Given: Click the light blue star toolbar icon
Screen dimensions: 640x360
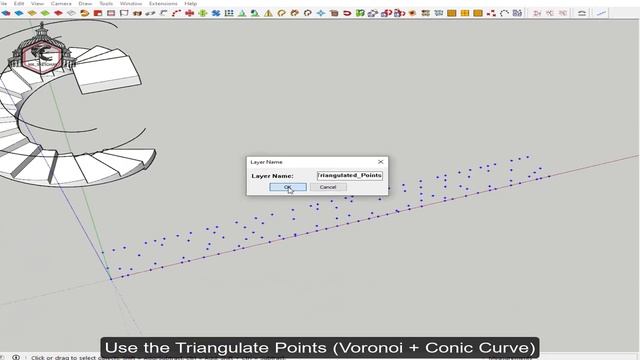Looking at the screenshot, I should (321, 13).
